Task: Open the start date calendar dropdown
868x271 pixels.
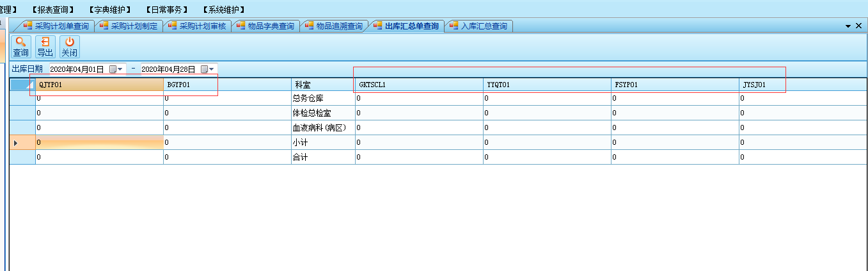Action: coord(116,69)
